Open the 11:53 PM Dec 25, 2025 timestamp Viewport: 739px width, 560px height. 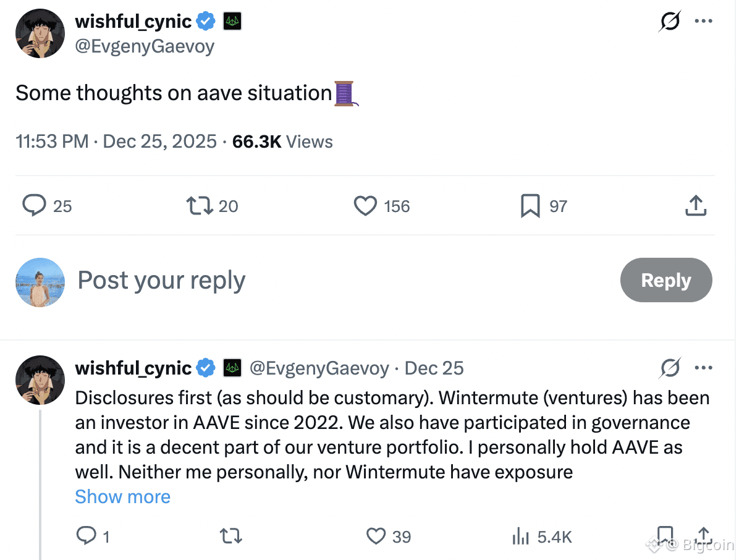coord(116,142)
